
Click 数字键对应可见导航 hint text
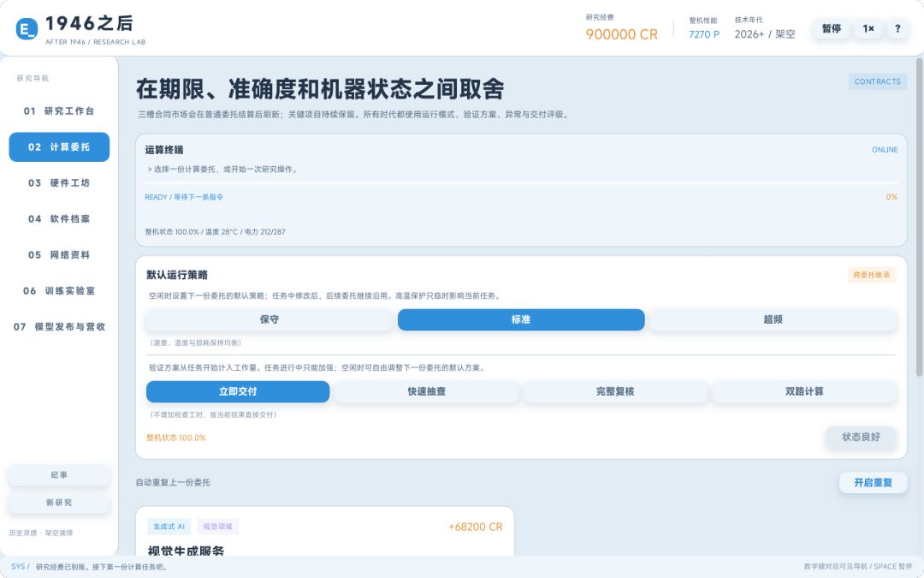[x=858, y=567]
